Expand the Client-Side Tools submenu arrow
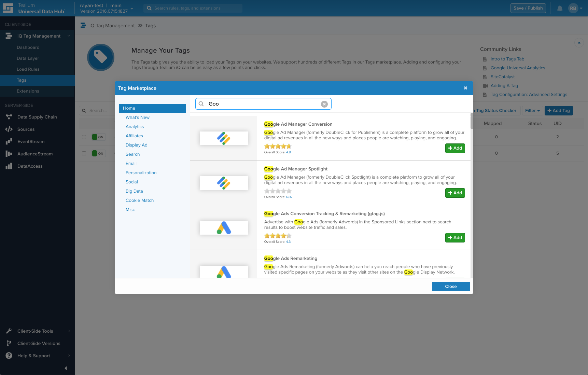This screenshot has width=588, height=375. coord(69,331)
